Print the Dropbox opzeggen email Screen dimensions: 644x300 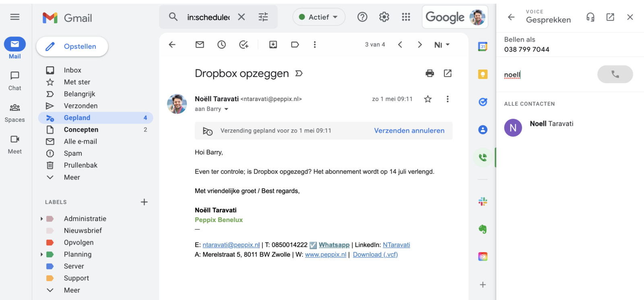[430, 73]
